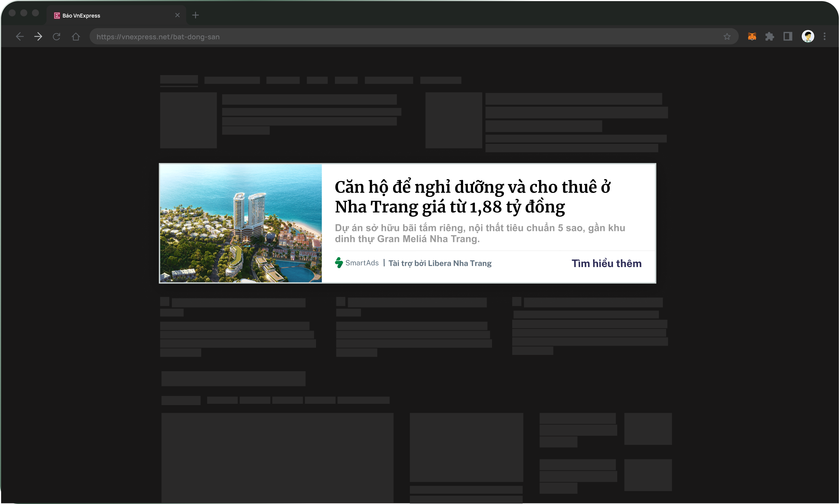This screenshot has width=840, height=504.
Task: Close the Báo VnExpress tab
Action: (177, 15)
